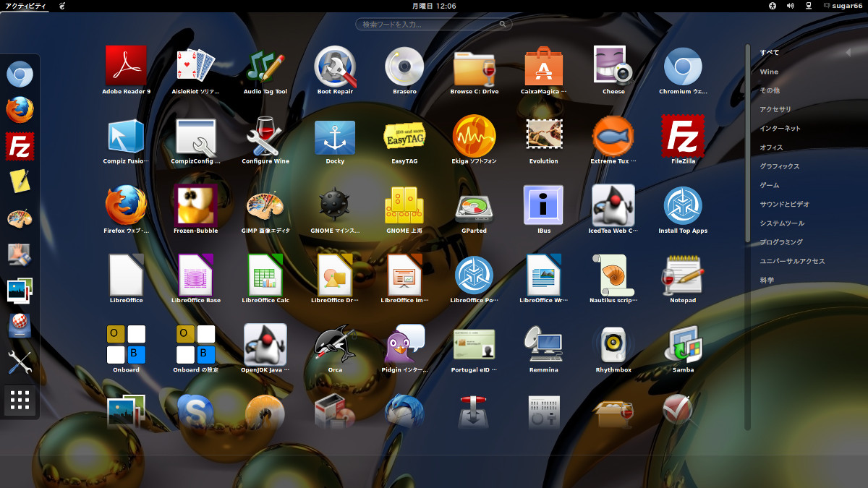Image resolution: width=868 pixels, height=488 pixels.
Task: Start Frozen-Bubble game
Action: pyautogui.click(x=196, y=205)
